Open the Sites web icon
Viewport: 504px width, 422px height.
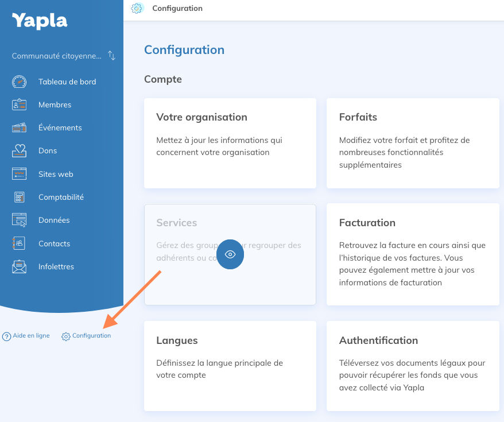tap(19, 174)
